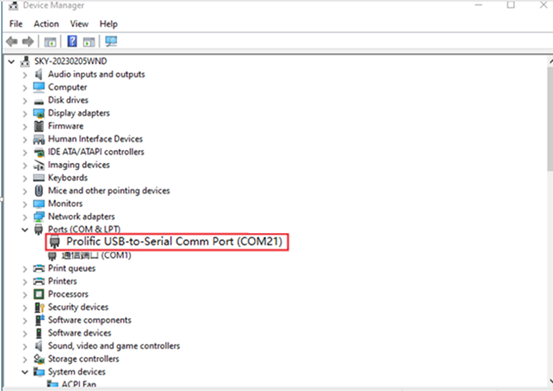
Task: Expand the Display adapters node
Action: click(x=25, y=114)
